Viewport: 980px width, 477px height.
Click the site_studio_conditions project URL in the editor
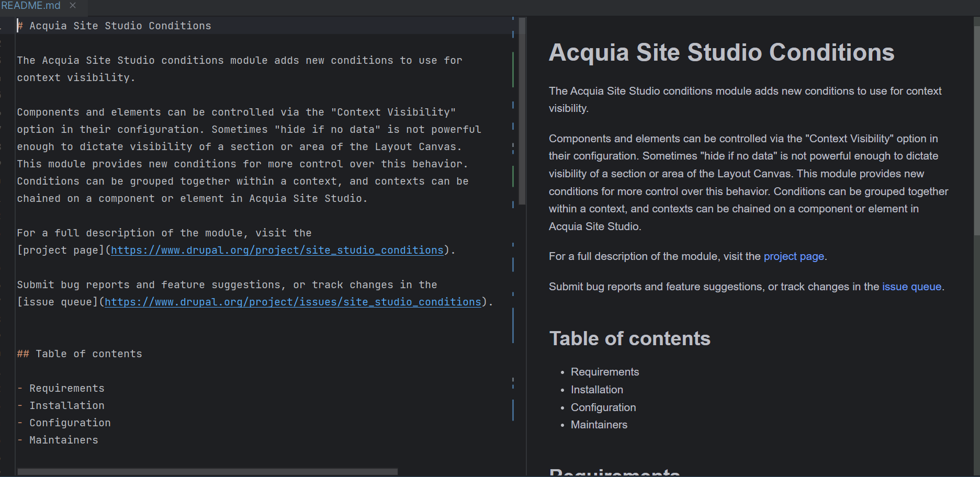point(277,250)
